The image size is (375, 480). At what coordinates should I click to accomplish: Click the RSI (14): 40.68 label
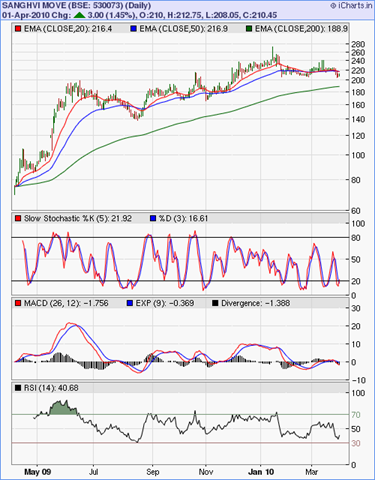coord(51,388)
